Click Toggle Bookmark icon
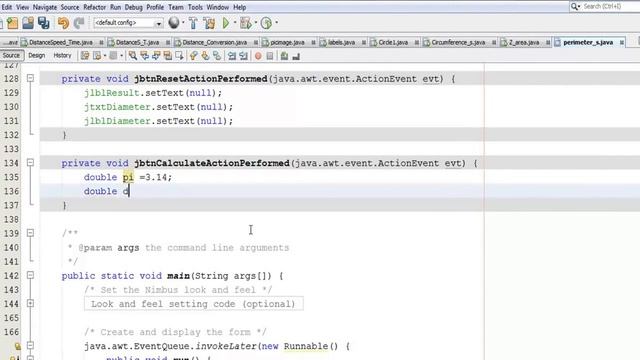The height and width of the screenshot is (360, 640). pos(217,56)
